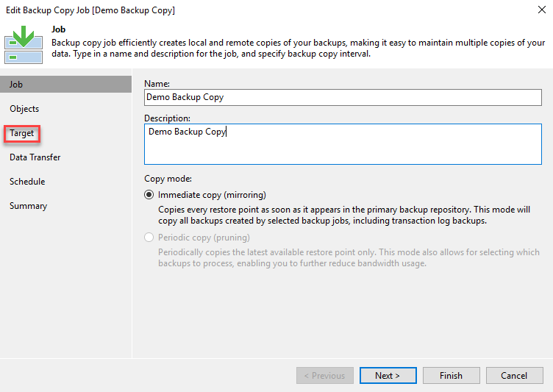Click the Immediate copy (mirroring) label text
553x392 pixels.
(212, 195)
